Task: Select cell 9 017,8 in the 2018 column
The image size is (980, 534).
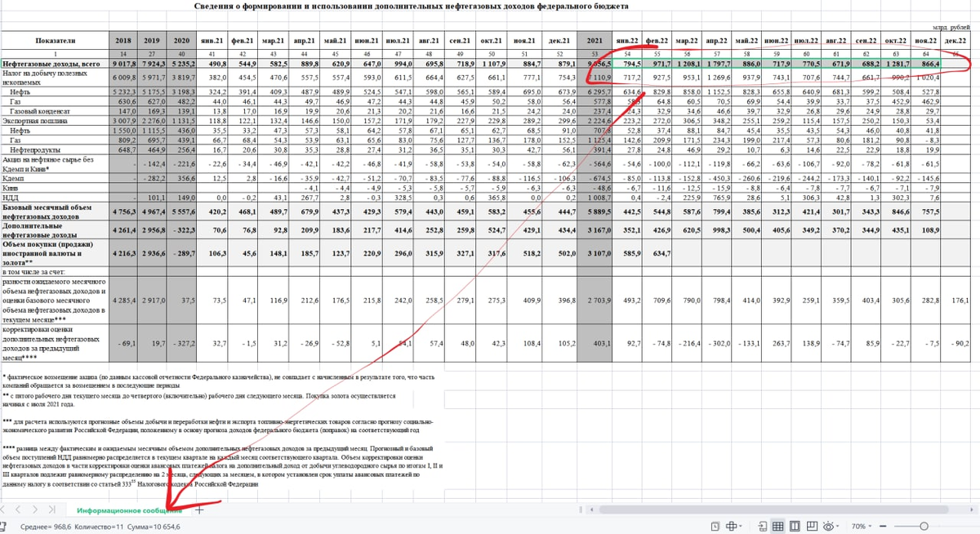Action: click(123, 63)
